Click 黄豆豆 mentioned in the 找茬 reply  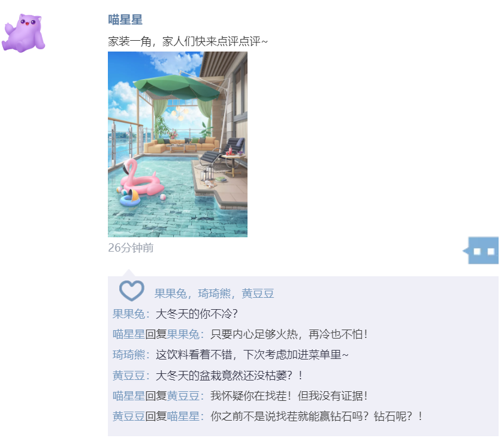[183, 396]
